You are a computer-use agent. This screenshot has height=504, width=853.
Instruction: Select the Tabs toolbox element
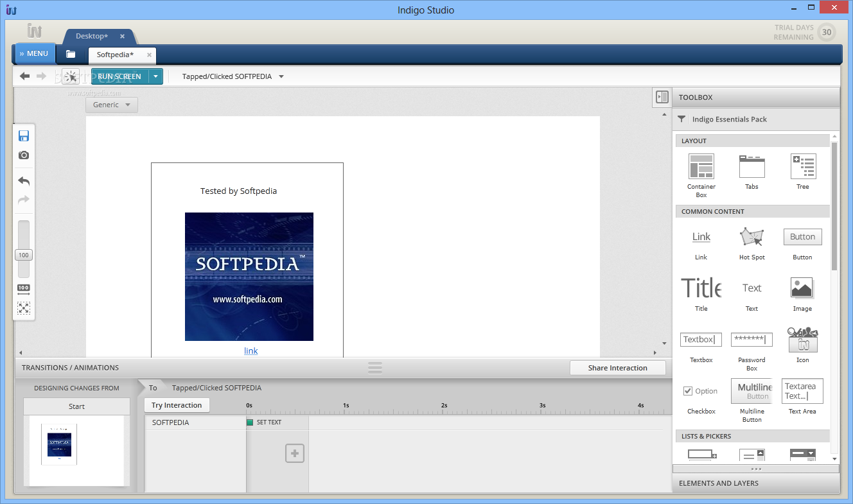pyautogui.click(x=752, y=171)
